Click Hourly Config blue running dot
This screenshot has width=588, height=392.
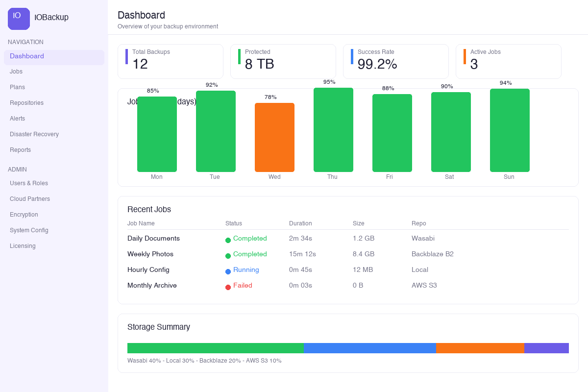228,271
